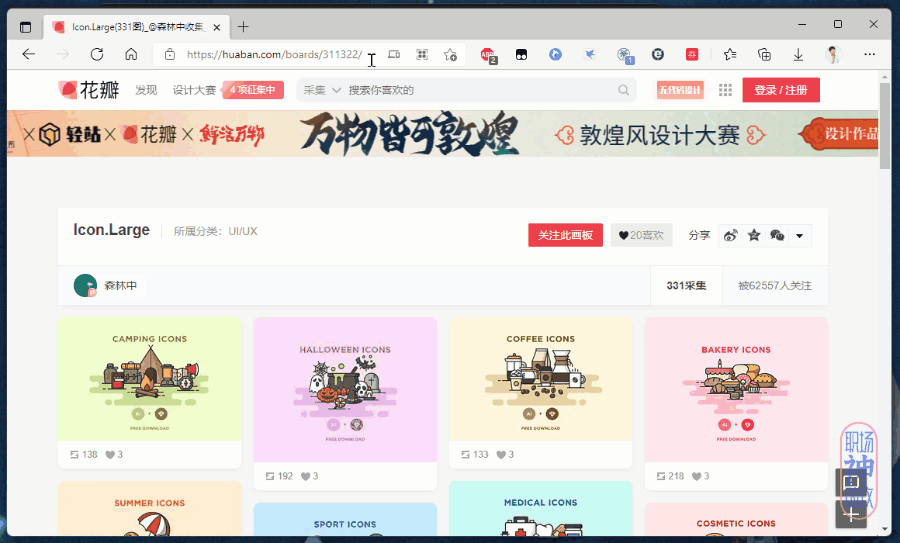
Task: Add this page to favorites
Action: click(451, 55)
